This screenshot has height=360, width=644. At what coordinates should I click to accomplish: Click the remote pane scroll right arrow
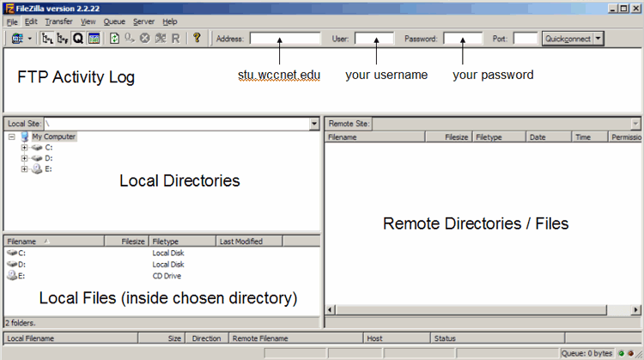pyautogui.click(x=635, y=310)
